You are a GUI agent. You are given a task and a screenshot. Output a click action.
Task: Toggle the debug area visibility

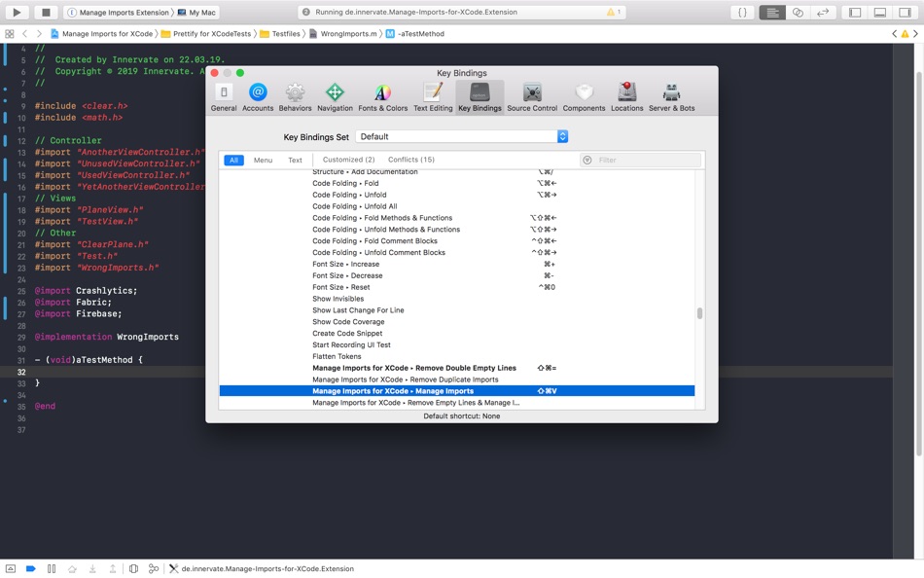[x=880, y=12]
